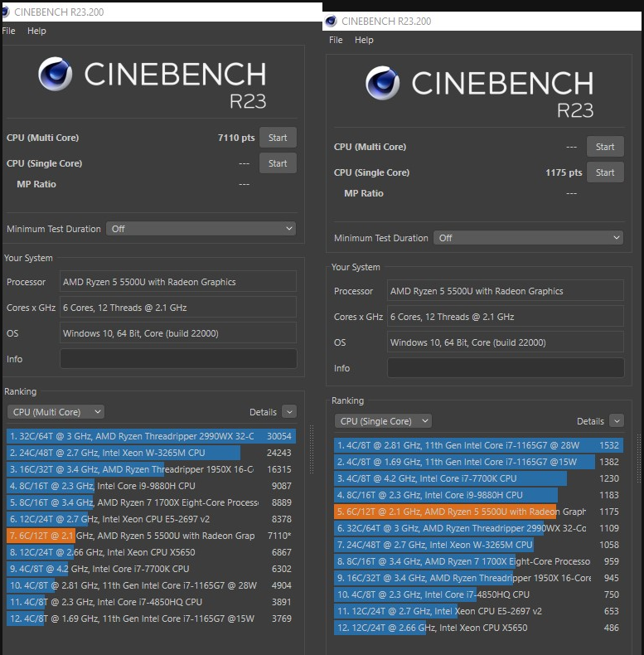Select Threadripper 2990WX row scoring 30054
644x655 pixels.
click(x=151, y=436)
